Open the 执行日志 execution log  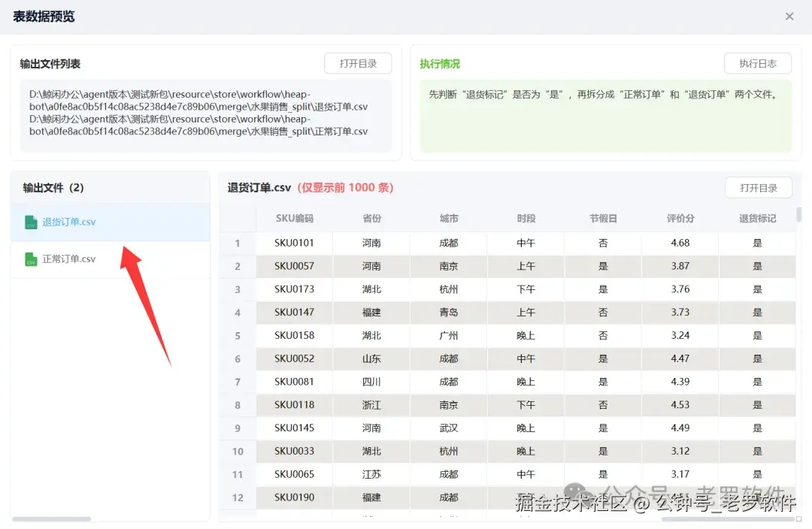758,64
